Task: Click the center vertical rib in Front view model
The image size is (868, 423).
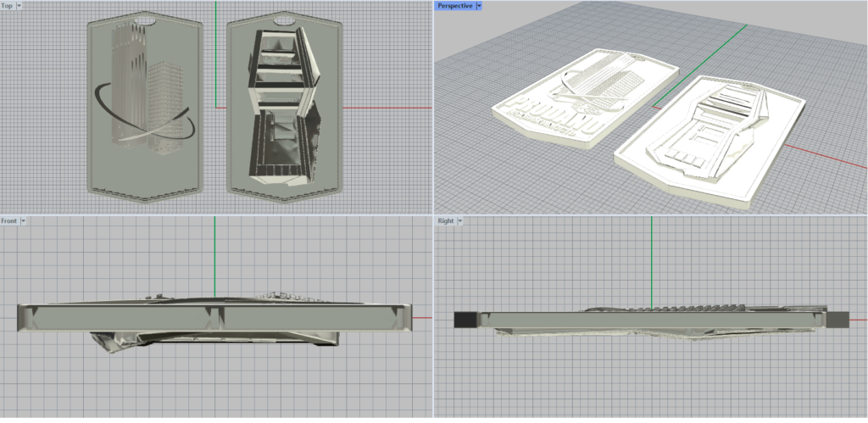Action: [x=214, y=317]
